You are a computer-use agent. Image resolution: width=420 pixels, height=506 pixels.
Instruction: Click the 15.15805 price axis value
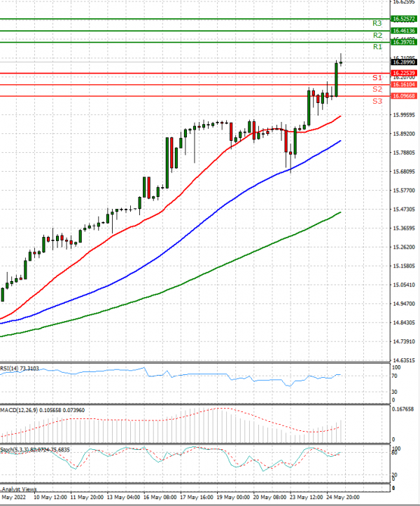[x=404, y=266]
